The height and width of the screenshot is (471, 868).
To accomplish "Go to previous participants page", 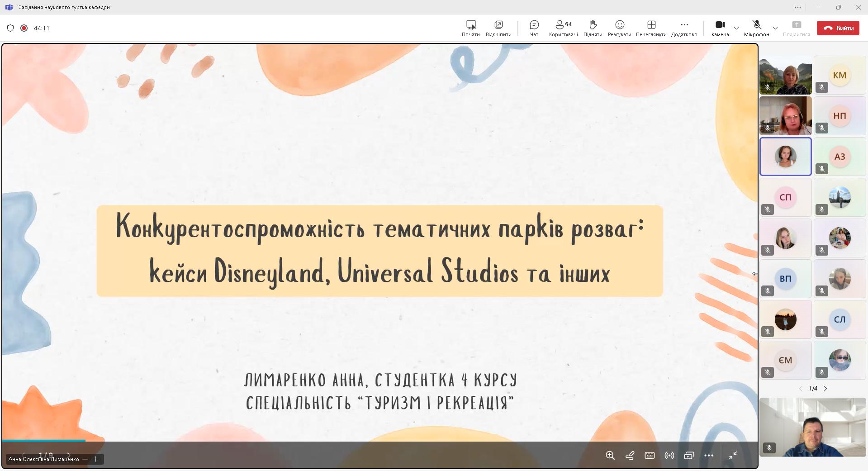I will (801, 389).
